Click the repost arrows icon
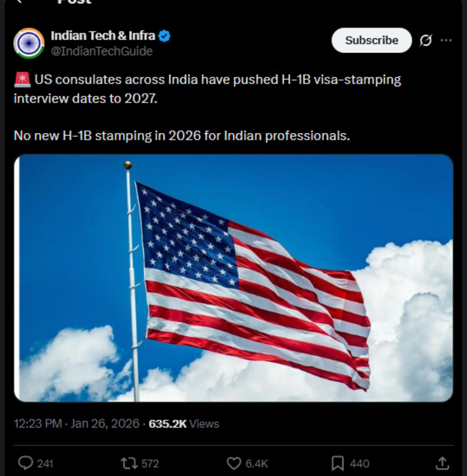 [x=128, y=463]
